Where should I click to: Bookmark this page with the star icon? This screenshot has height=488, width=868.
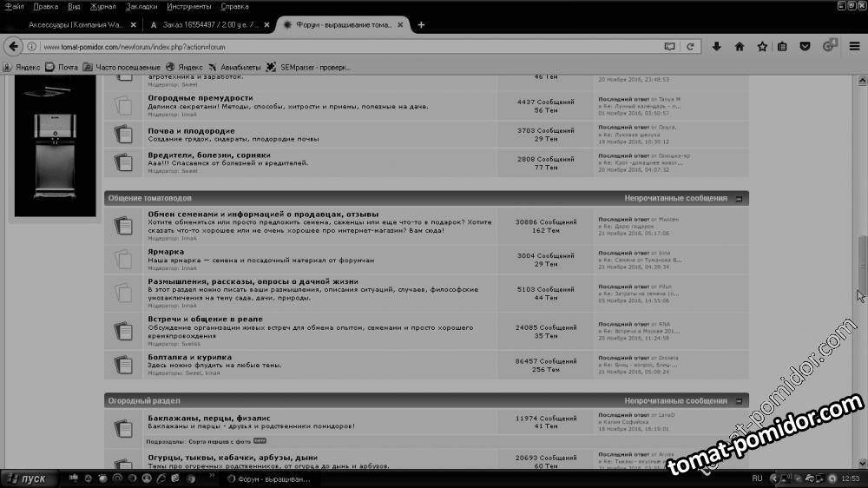[761, 46]
